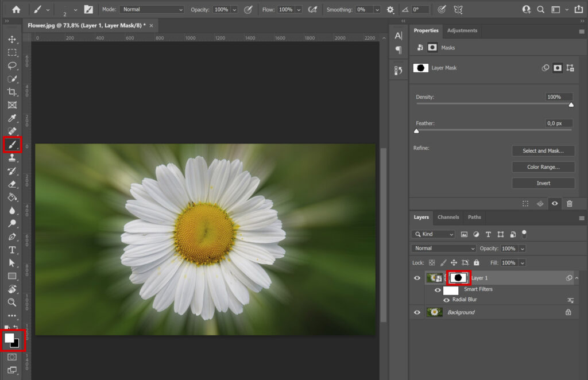This screenshot has height=380, width=588.
Task: Select the Lasso tool
Action: pyautogui.click(x=12, y=65)
